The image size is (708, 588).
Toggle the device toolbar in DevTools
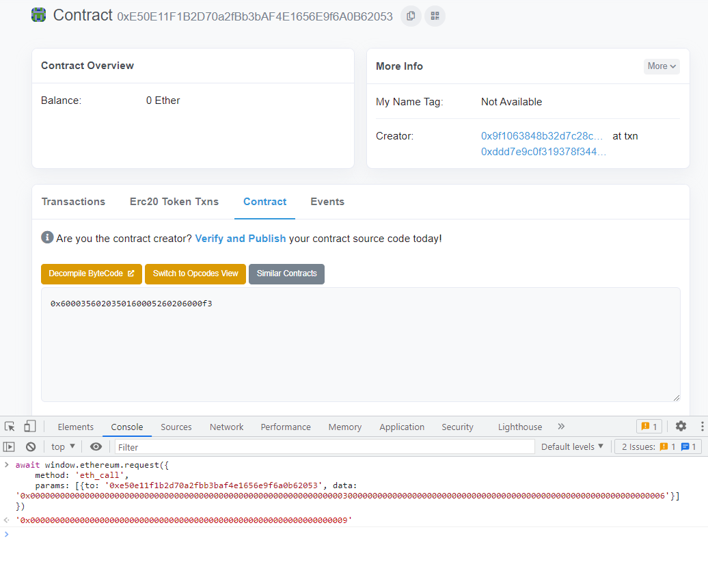[x=30, y=427]
